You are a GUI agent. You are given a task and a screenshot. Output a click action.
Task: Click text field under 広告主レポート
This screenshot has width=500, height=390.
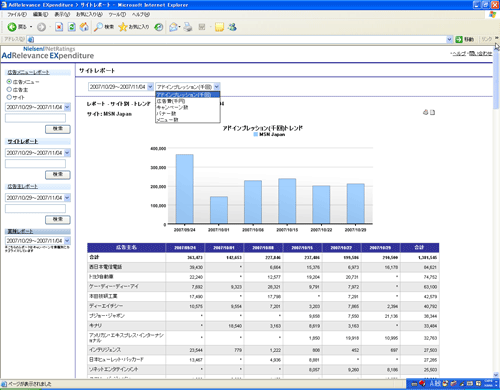pos(35,209)
